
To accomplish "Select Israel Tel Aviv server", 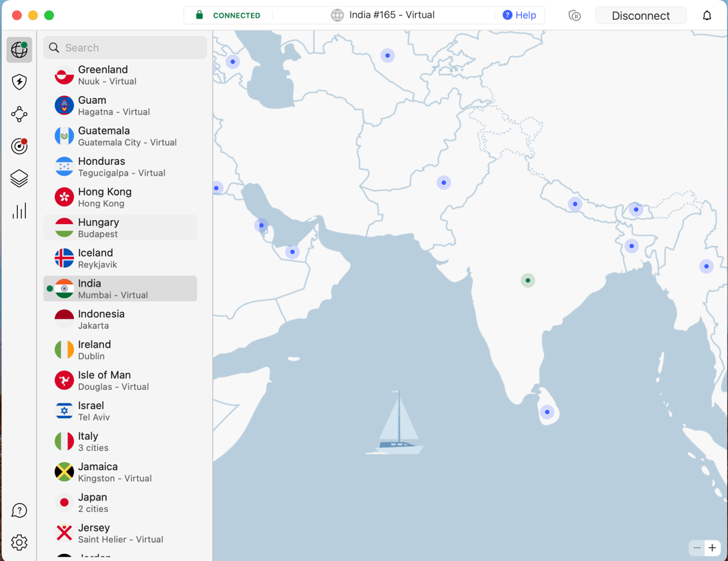I will click(x=120, y=411).
